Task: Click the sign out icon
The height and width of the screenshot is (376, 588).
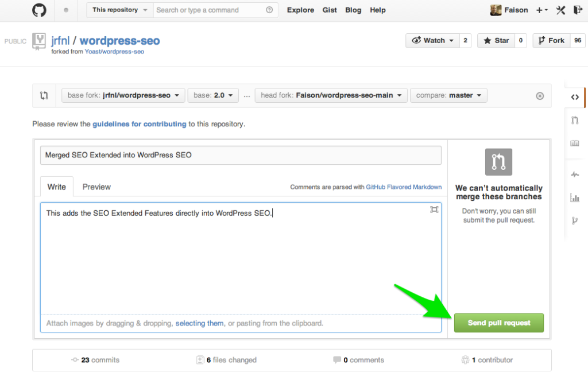Action: click(578, 10)
